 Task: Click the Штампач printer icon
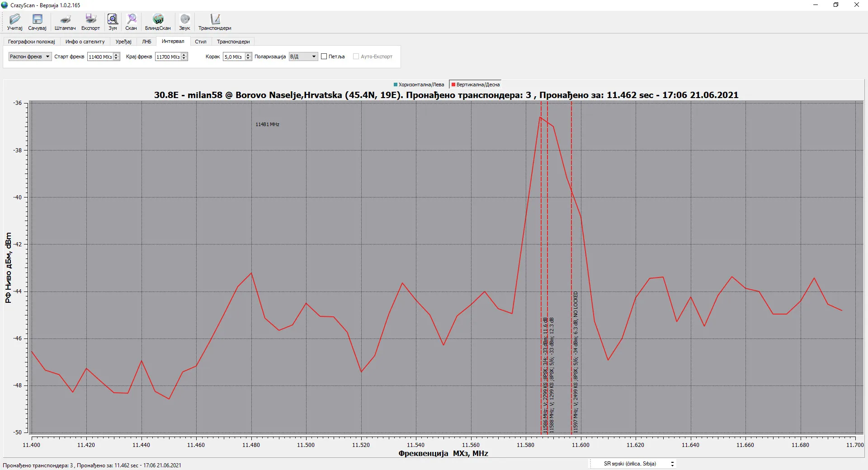[x=65, y=19]
